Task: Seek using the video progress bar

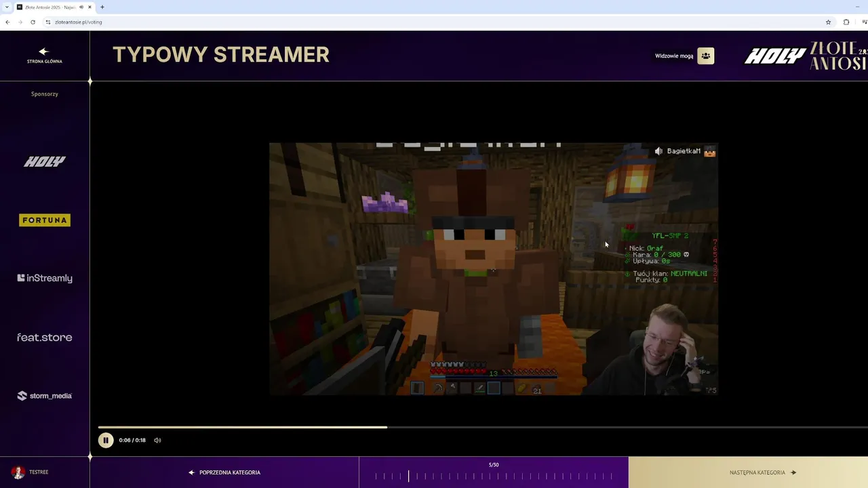Action: (483, 427)
